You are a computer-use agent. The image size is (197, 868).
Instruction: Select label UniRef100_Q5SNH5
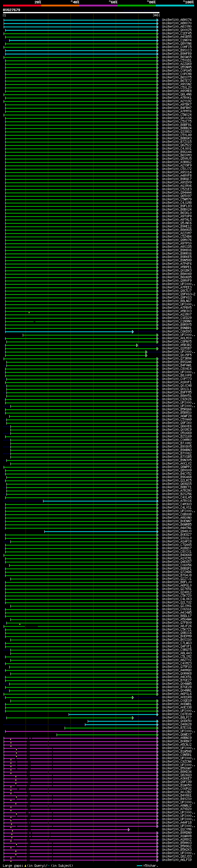click(x=177, y=67)
